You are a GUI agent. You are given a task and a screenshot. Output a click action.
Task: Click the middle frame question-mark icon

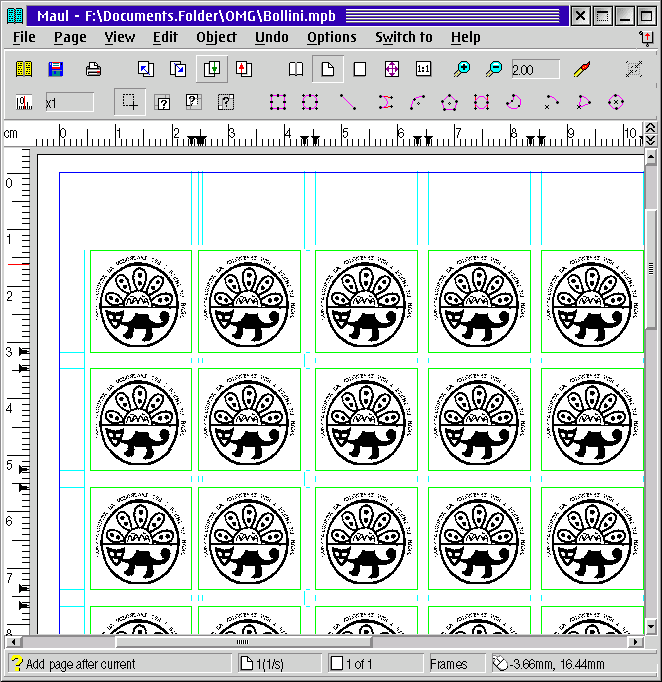tap(194, 103)
